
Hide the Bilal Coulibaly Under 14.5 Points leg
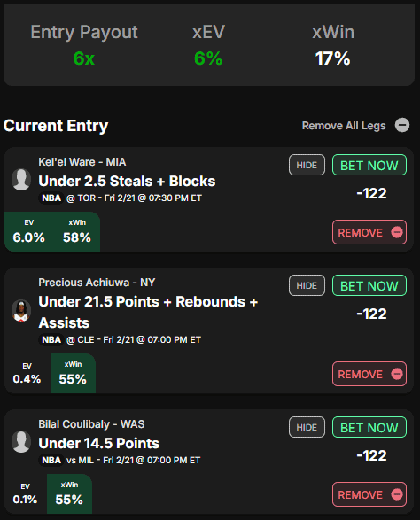[307, 427]
